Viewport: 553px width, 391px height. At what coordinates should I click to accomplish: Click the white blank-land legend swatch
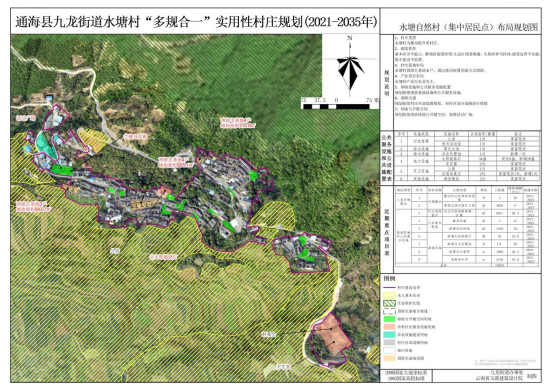(x=389, y=350)
